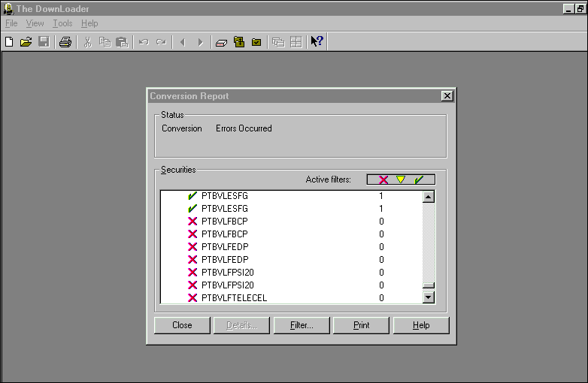Click the Print button in Conversion Report
588x383 pixels.
point(361,325)
